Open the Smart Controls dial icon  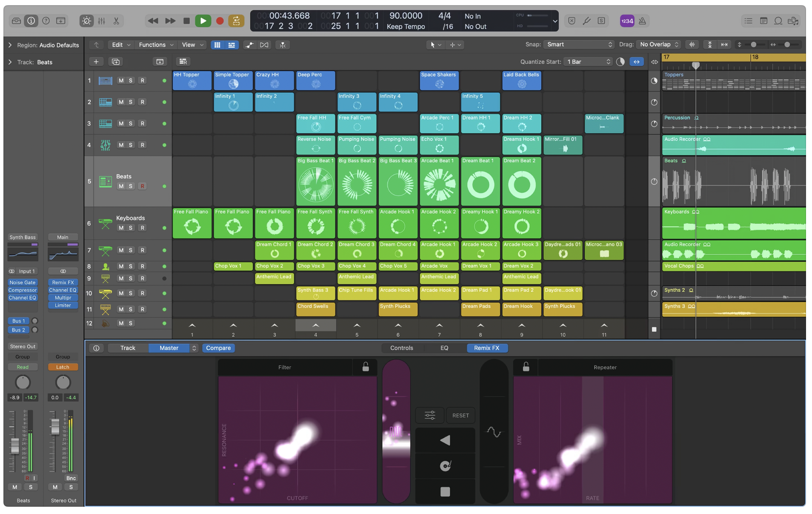pyautogui.click(x=86, y=21)
